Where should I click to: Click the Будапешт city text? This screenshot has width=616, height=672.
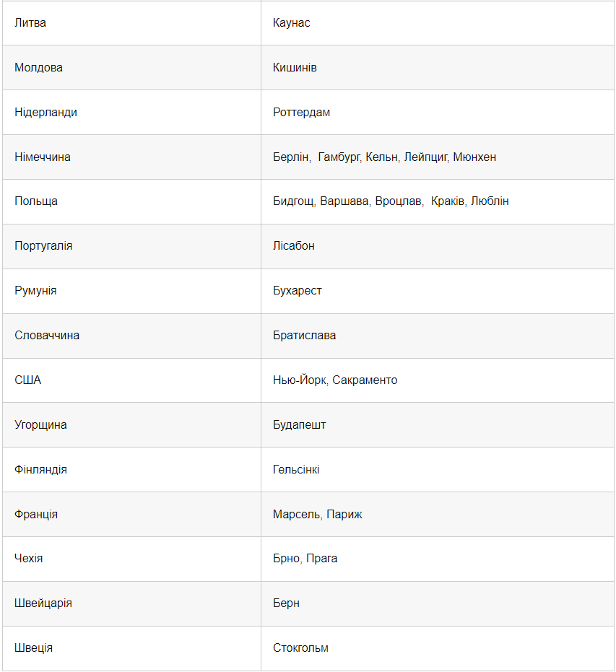[x=299, y=425]
